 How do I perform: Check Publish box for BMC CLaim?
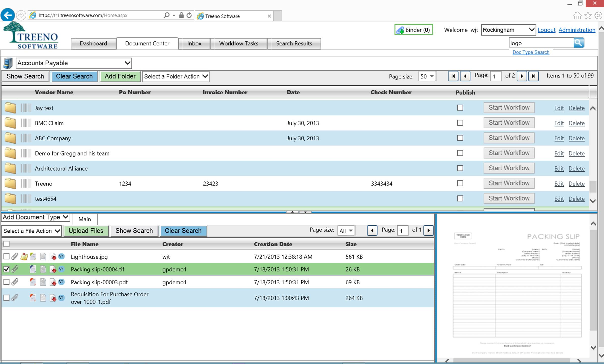pos(460,123)
